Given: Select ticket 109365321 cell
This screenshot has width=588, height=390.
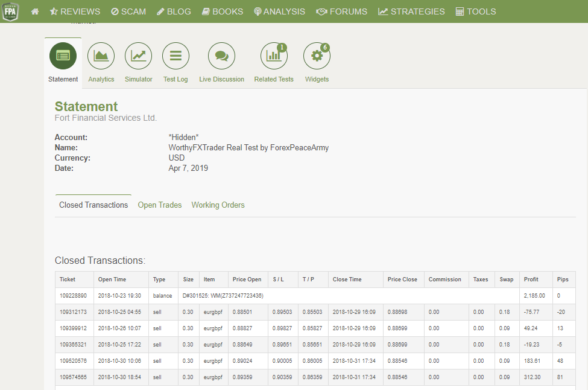Looking at the screenshot, I should pos(73,345).
